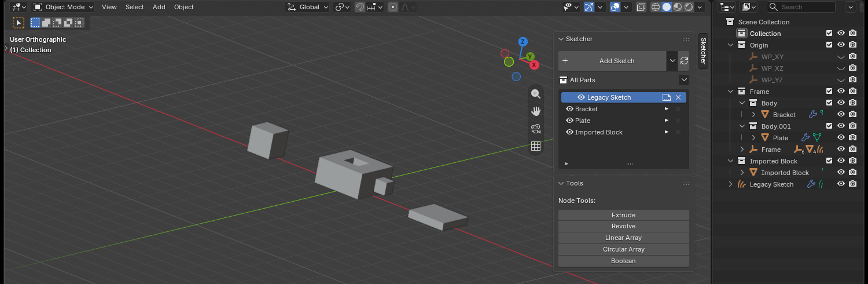Screen dimensions: 868x284
Task: Click the zoom view magnifier icon
Action: tap(536, 93)
